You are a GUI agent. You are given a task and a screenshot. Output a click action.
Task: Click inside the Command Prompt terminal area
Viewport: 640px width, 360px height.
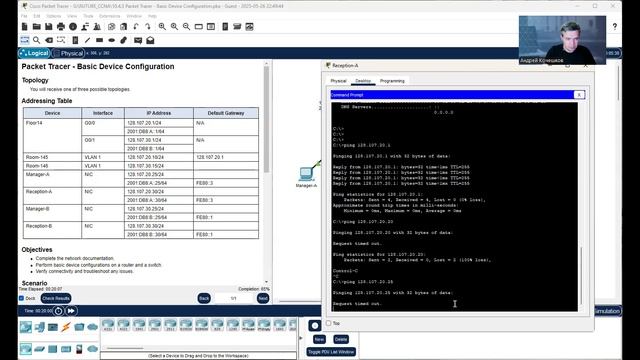click(x=454, y=207)
